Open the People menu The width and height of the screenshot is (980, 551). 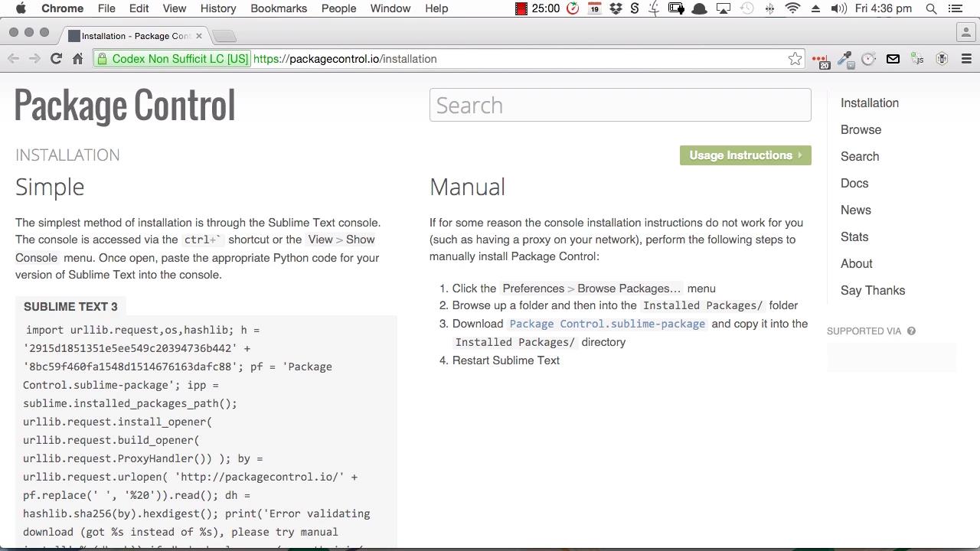(x=338, y=8)
